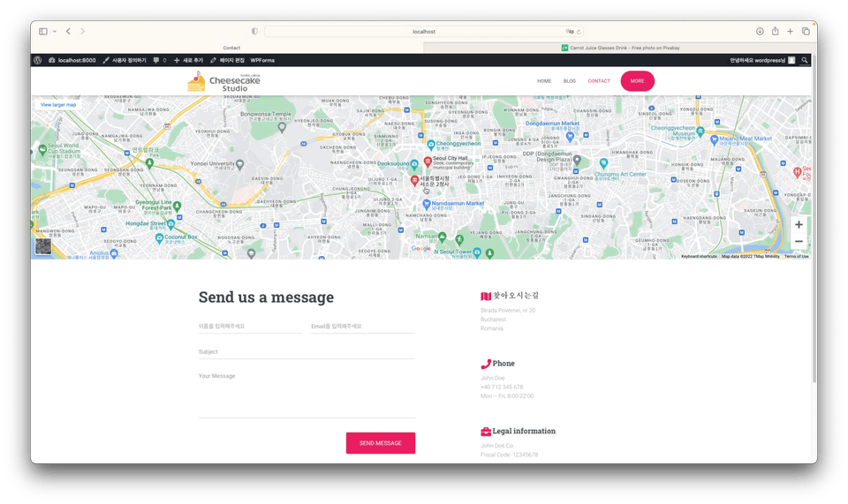Open the translate icon in address bar
Image resolution: width=848 pixels, height=504 pixels.
click(570, 31)
